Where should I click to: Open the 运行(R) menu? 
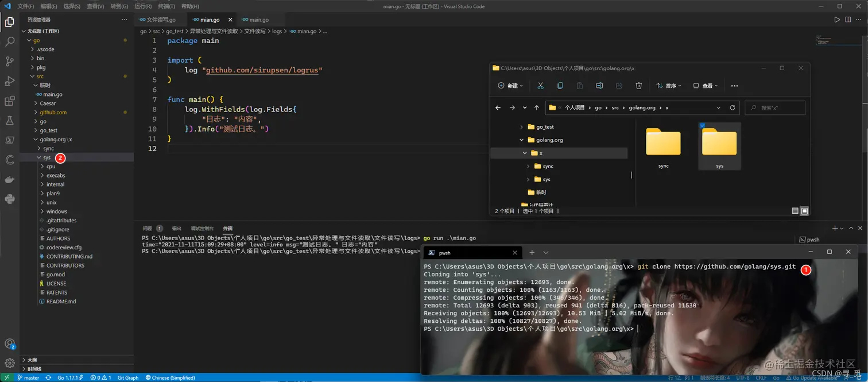click(x=143, y=6)
